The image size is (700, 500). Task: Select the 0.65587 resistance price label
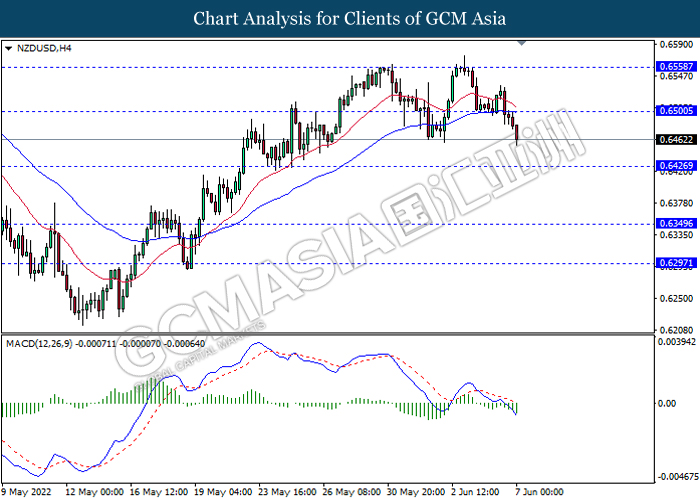click(677, 67)
